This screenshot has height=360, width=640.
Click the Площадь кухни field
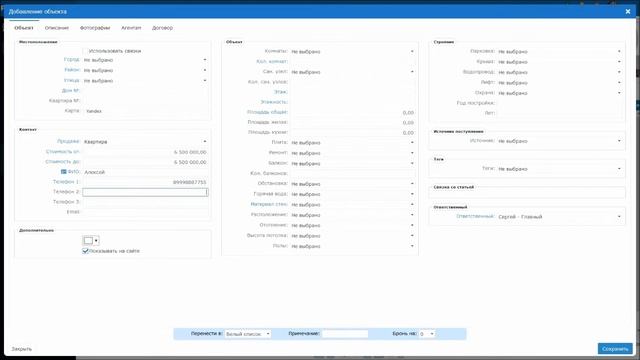353,133
